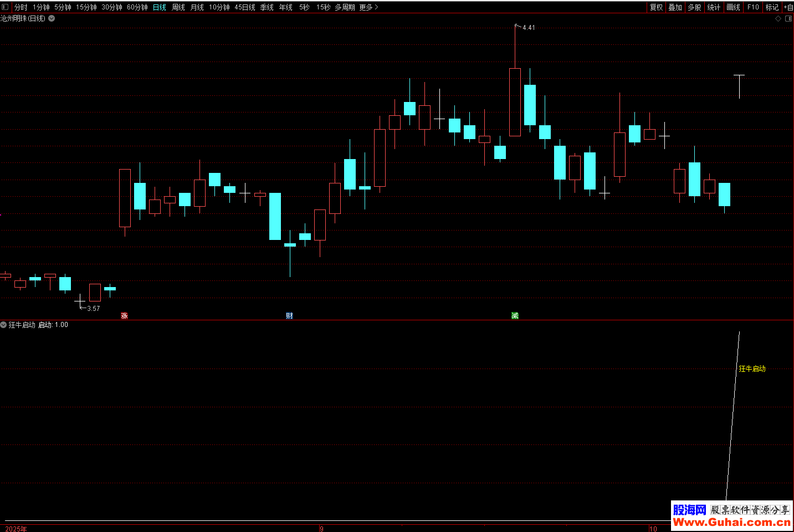This screenshot has height=532, width=794.
Task: Expand 更多 time period options
Action: 368,7
